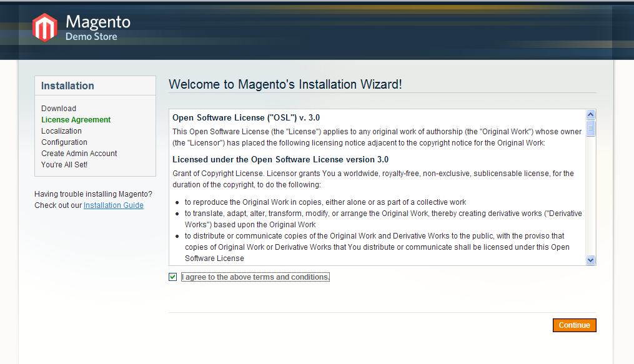Click the Open Software License v. 3.0 title
The height and width of the screenshot is (364, 634).
pos(246,117)
